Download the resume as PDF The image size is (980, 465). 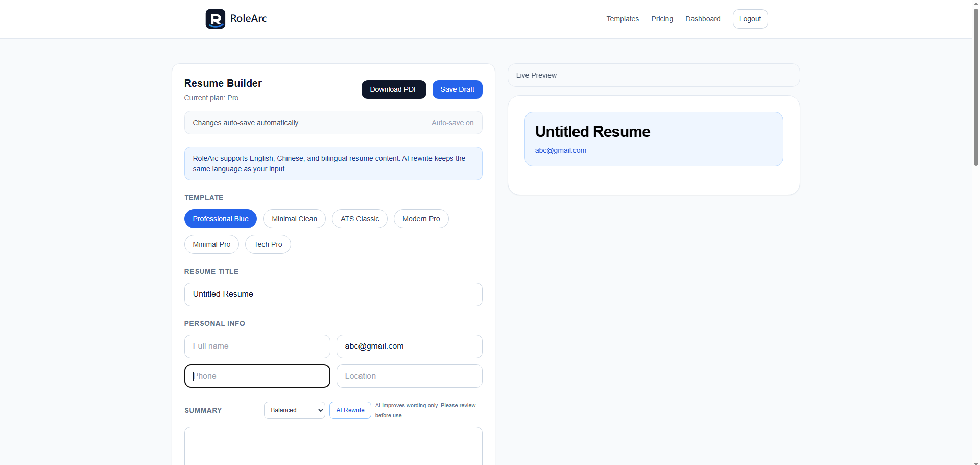(394, 89)
